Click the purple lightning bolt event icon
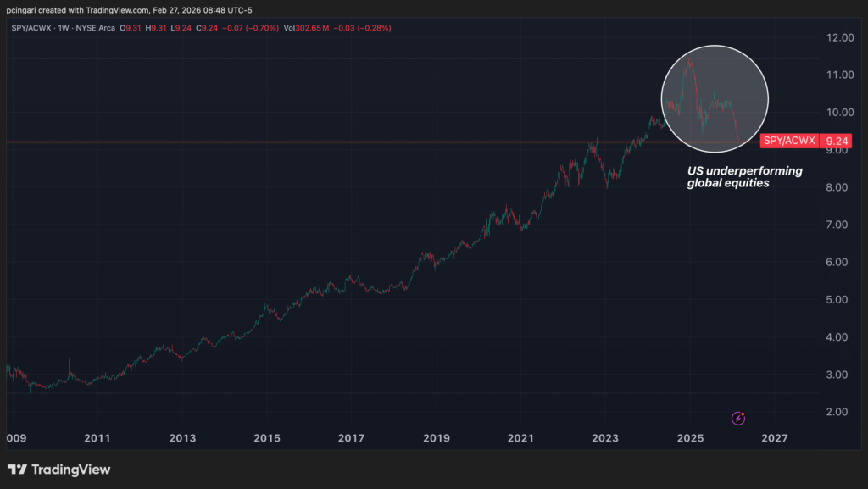The width and height of the screenshot is (868, 489). click(738, 419)
